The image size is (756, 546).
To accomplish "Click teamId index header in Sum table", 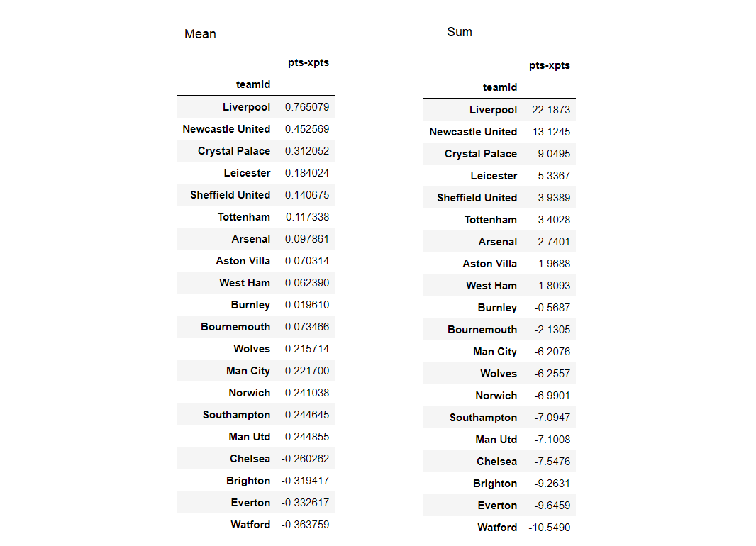I will 500,87.
